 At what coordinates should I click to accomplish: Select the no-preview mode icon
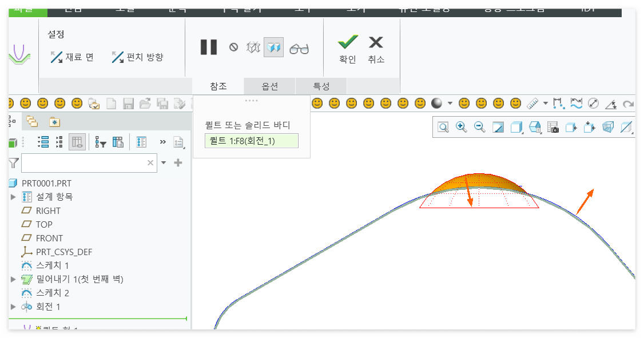click(234, 47)
